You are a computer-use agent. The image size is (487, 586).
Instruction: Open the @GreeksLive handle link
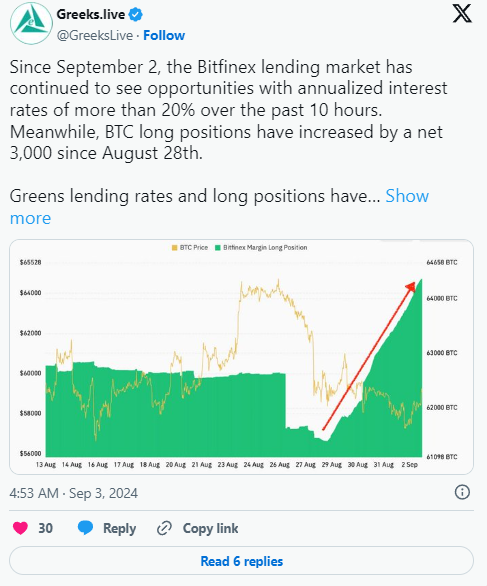95,36
